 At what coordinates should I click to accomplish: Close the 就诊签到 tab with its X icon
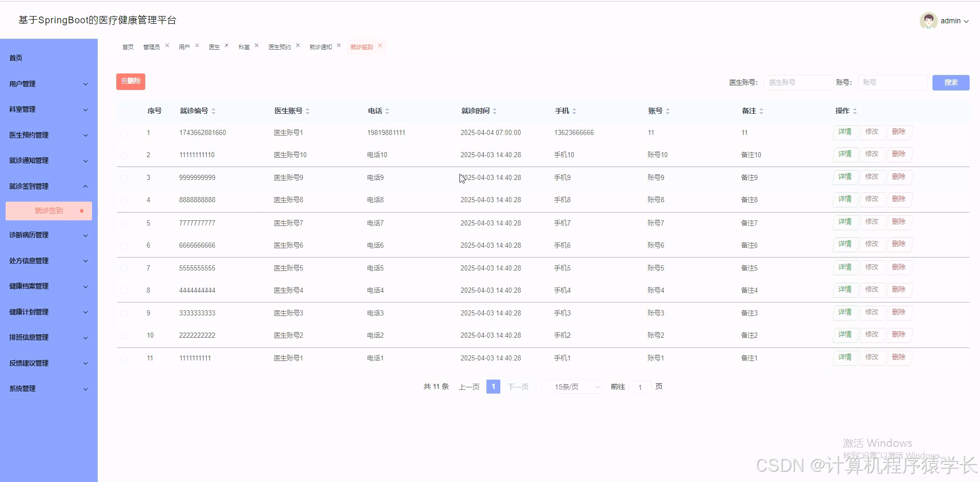coord(381,45)
